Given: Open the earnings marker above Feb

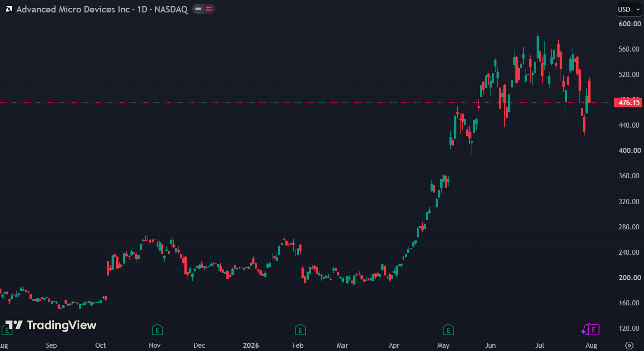Looking at the screenshot, I should [x=300, y=330].
